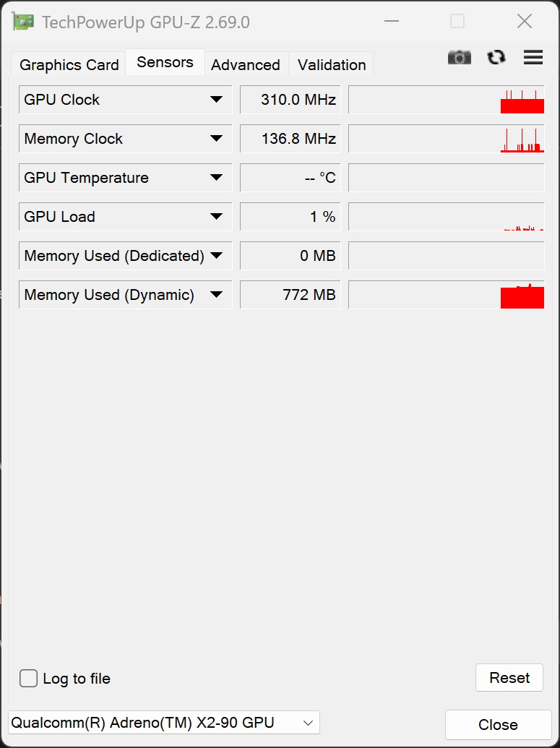Select the Qualcomm Adreno X2-90 GPU combo box
560x748 pixels.
tap(163, 722)
